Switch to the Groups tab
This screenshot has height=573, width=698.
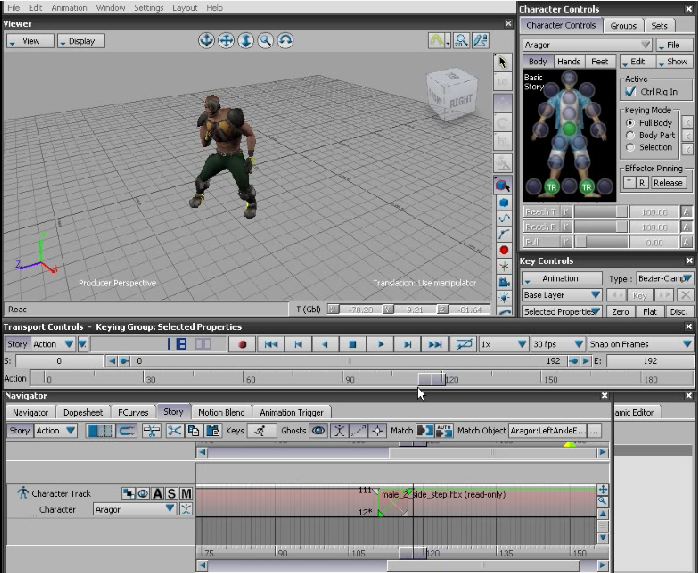coord(624,26)
